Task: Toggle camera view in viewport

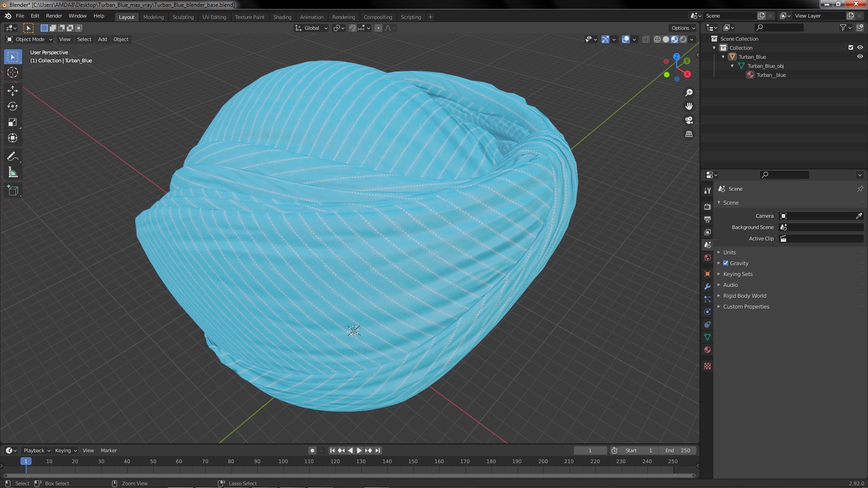Action: tap(689, 120)
